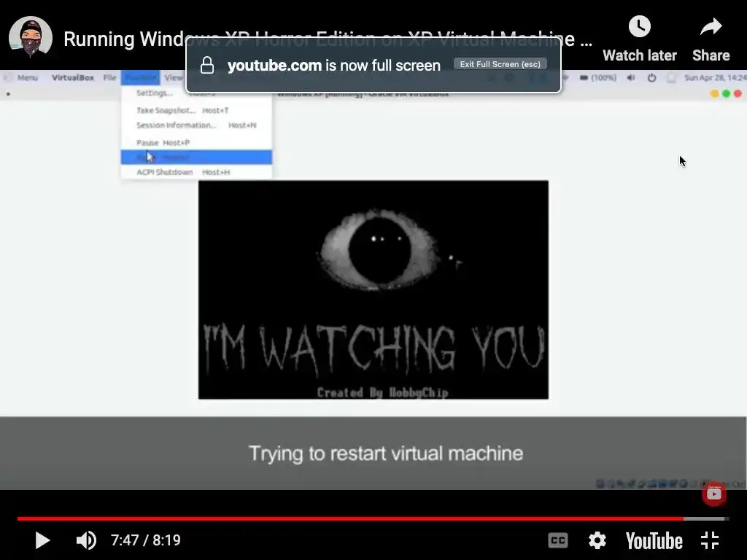The width and height of the screenshot is (747, 560).
Task: Open video settings gear
Action: pyautogui.click(x=597, y=540)
